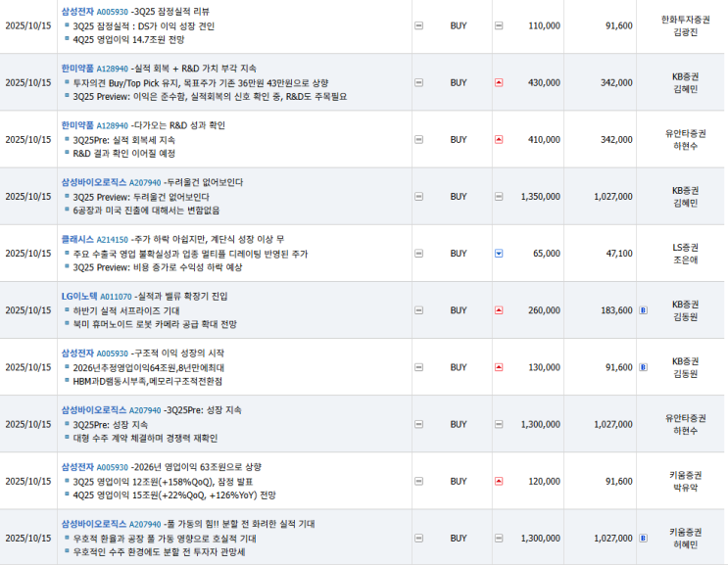This screenshot has height=565, width=728.
Task: Click the minus icon left of BUY in 한화투자증권 row
Action: (x=419, y=25)
